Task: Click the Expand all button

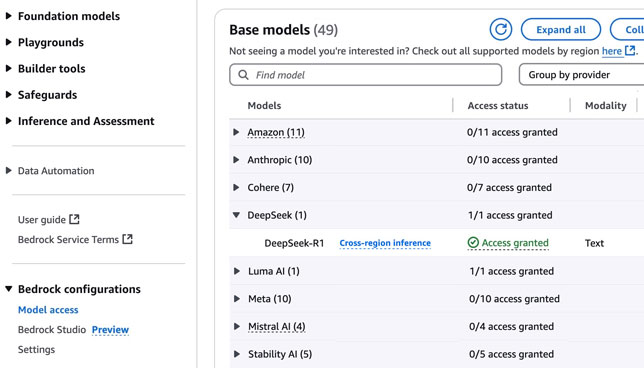Action: [561, 30]
